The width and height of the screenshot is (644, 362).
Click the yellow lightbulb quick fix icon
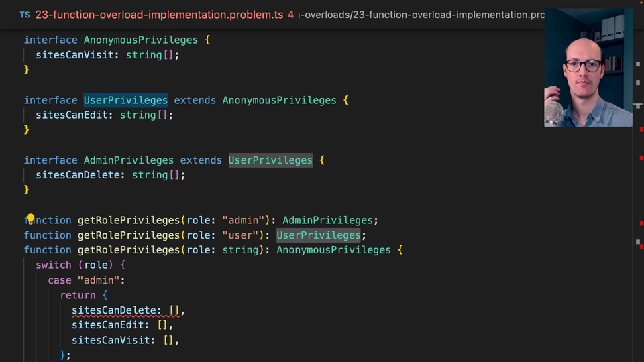pyautogui.click(x=30, y=219)
